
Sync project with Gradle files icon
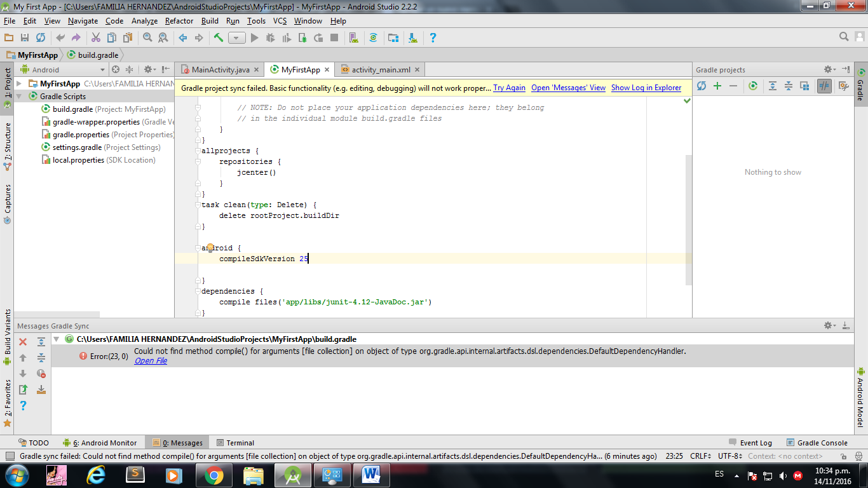pyautogui.click(x=374, y=38)
